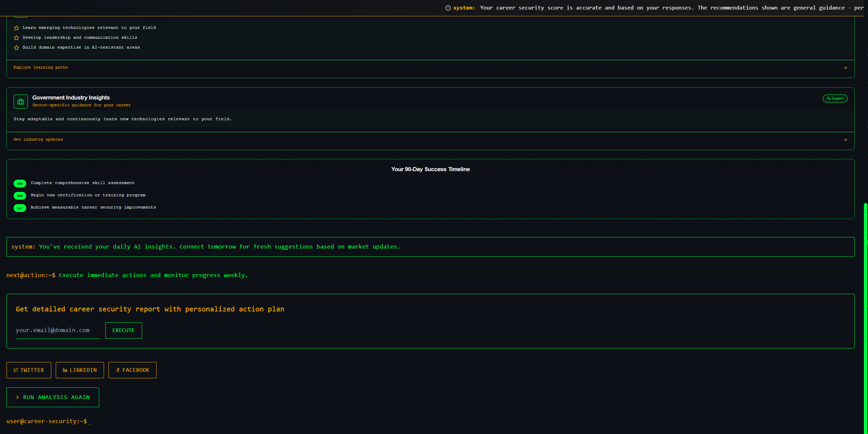Share results via the LINKEDIN button
Image resolution: width=868 pixels, height=434 pixels.
(x=80, y=370)
